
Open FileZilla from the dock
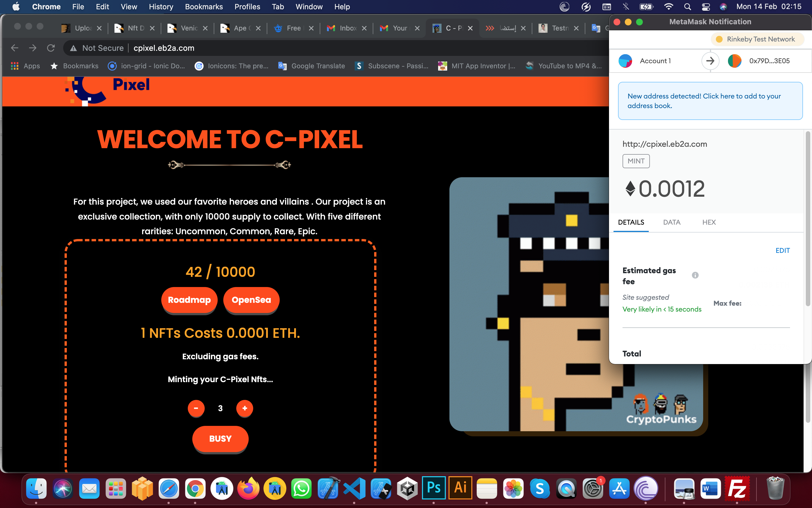737,488
